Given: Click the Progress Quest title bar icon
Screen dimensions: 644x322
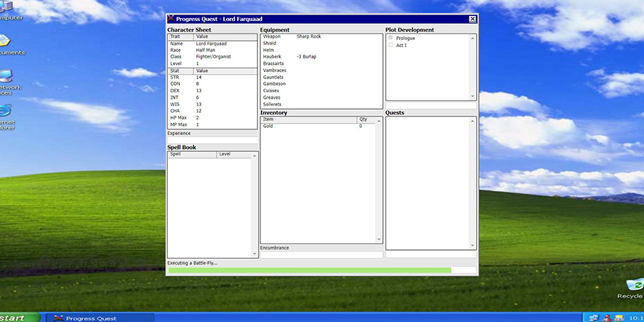Looking at the screenshot, I should (x=172, y=19).
